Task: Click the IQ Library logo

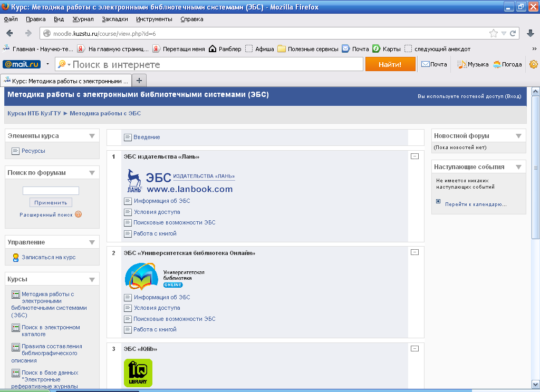Action: click(x=138, y=373)
